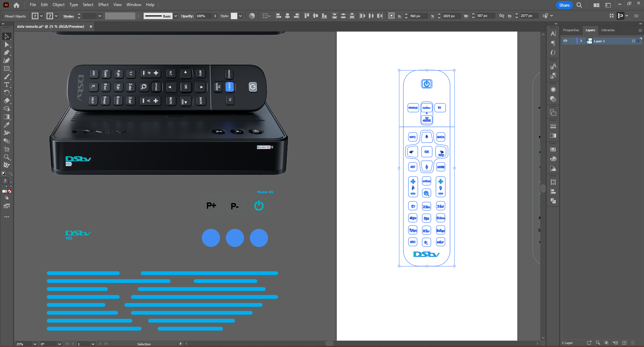
Task: Select the Gradient tool
Action: pyautogui.click(x=7, y=117)
